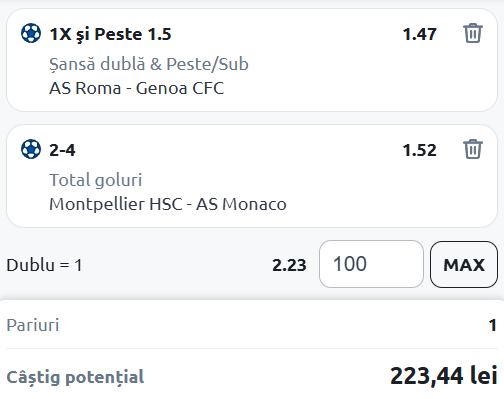The width and height of the screenshot is (504, 399).
Task: Open the AS Roma - Genoa CFC match
Action: coord(137,88)
